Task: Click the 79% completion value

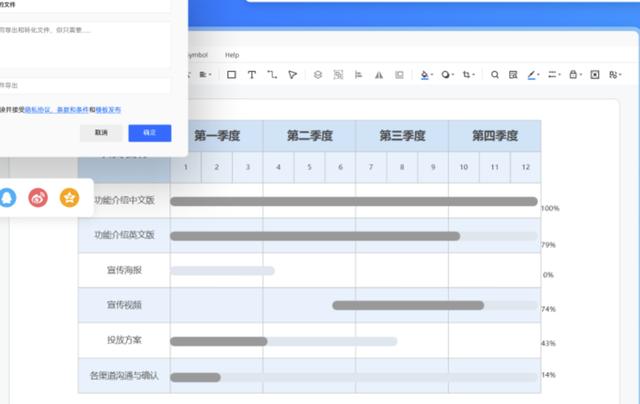Action: (548, 245)
